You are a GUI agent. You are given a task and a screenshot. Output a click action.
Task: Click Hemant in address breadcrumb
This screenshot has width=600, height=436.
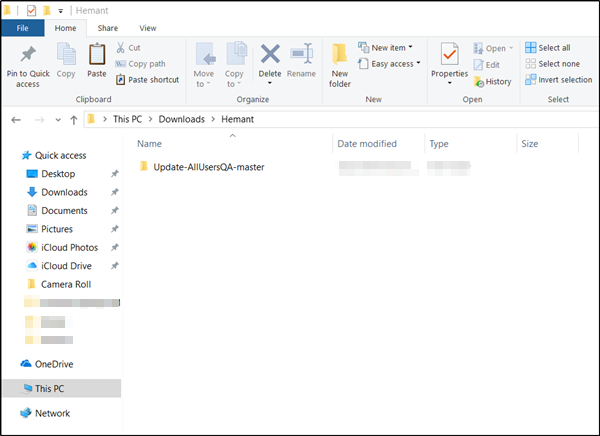click(238, 119)
